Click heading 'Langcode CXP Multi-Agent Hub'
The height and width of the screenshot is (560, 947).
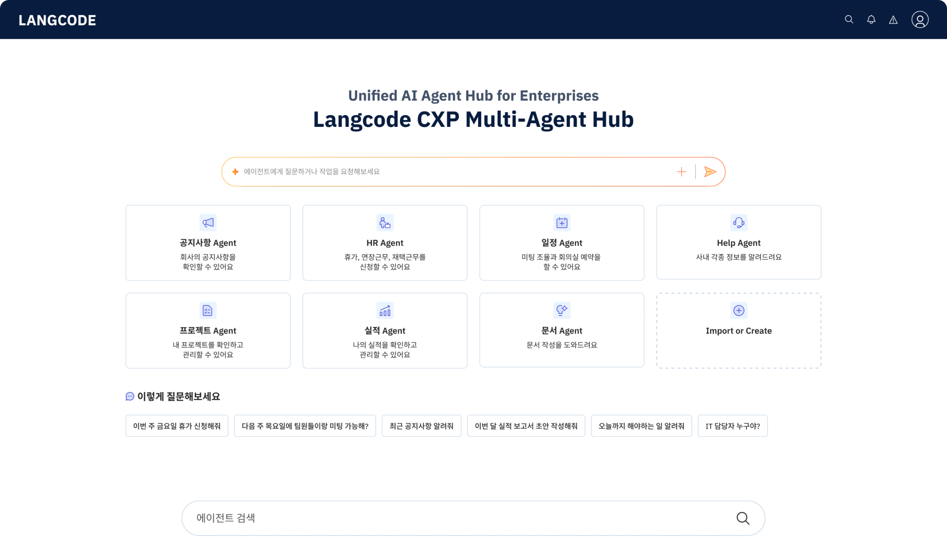tap(473, 119)
